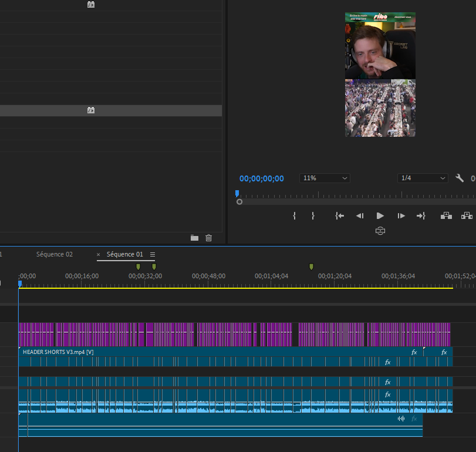Open the 1/4 playback resolution dropdown
This screenshot has width=476, height=452.
click(x=423, y=178)
